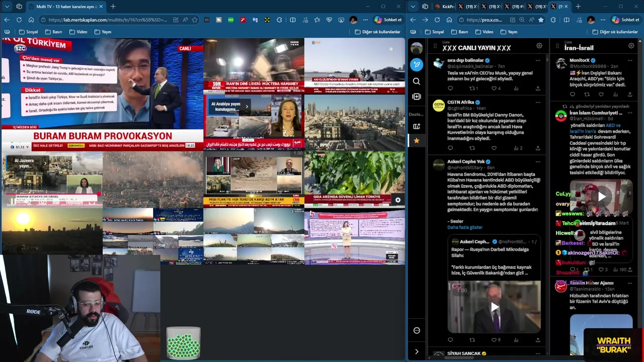Expand the X Pro sidebar with the arrow
The image size is (644, 362).
tap(417, 351)
